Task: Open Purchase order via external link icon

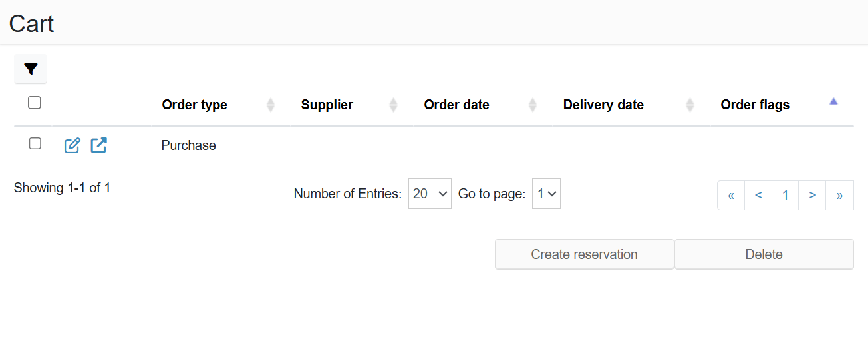Action: click(x=99, y=145)
